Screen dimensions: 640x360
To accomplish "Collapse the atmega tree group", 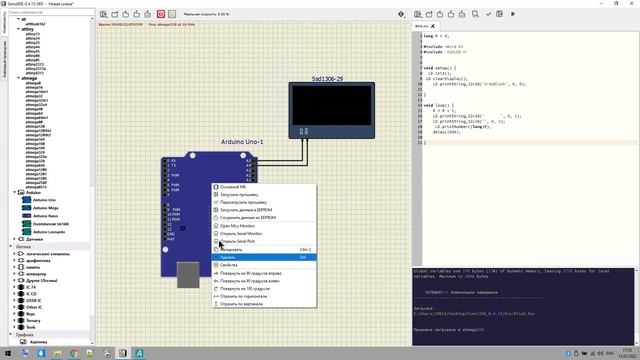I will tap(18, 78).
